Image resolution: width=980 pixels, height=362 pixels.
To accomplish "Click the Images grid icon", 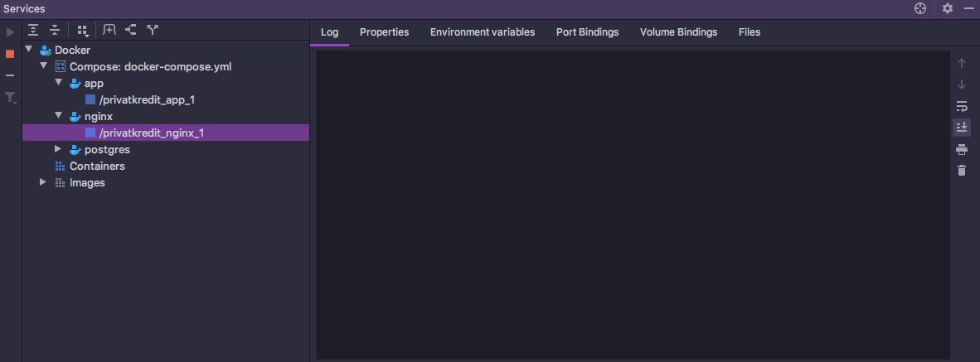I will point(60,183).
